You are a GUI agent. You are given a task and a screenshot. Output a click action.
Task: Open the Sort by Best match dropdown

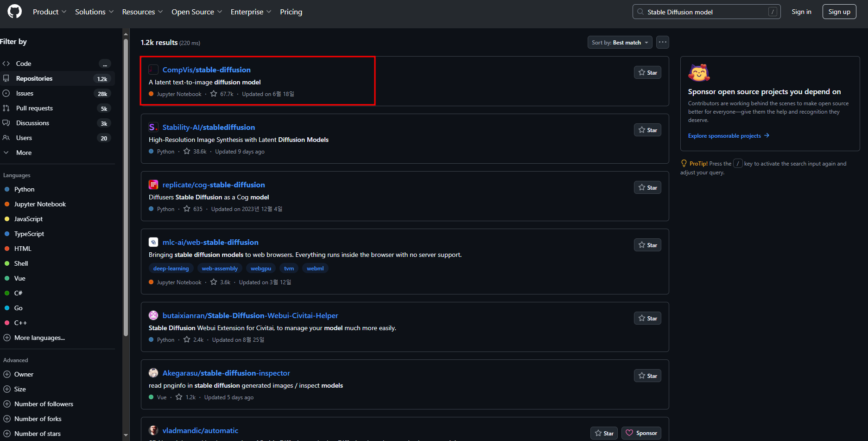point(620,42)
